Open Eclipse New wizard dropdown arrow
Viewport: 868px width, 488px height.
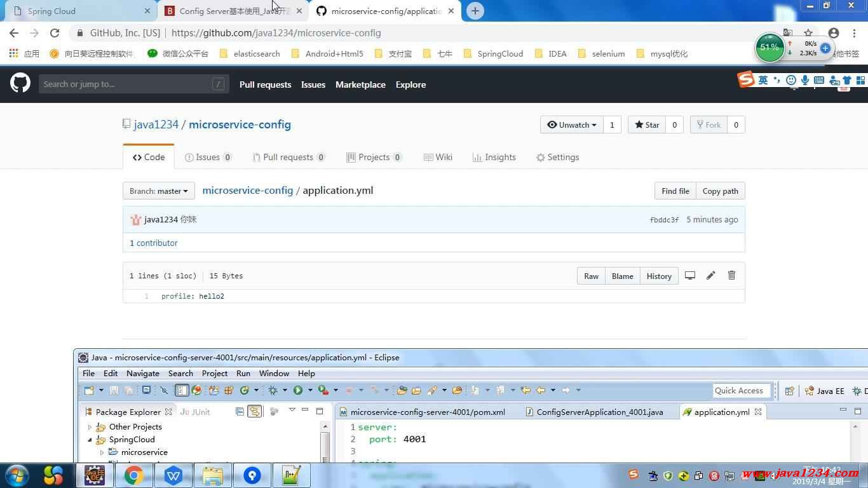click(101, 390)
